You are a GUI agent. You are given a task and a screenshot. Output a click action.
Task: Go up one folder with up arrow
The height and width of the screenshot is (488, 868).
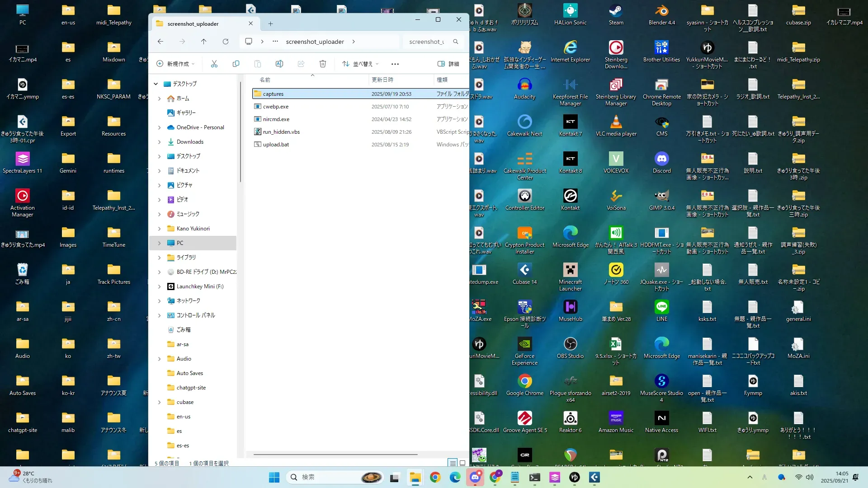tap(204, 42)
